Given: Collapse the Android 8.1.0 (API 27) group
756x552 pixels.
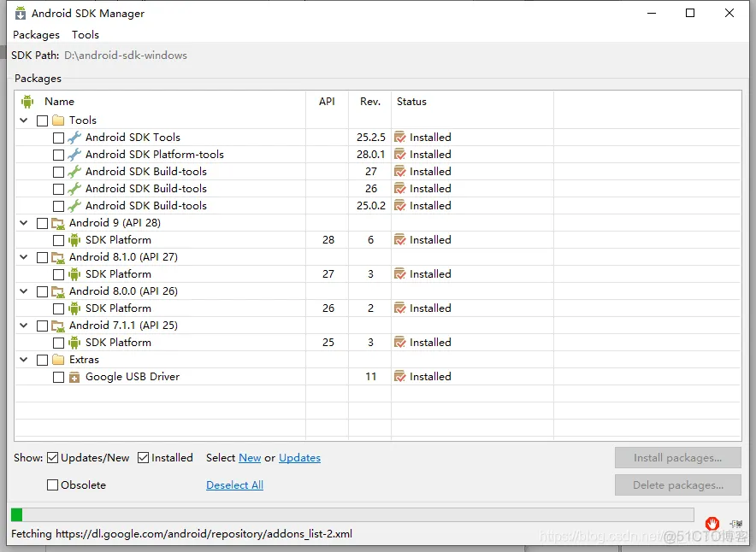Looking at the screenshot, I should tap(24, 256).
